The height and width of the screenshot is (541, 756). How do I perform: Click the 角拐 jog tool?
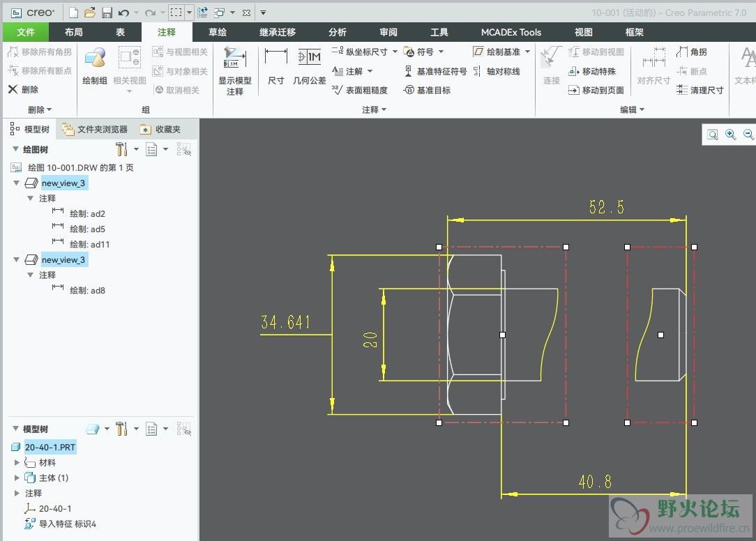(x=691, y=52)
